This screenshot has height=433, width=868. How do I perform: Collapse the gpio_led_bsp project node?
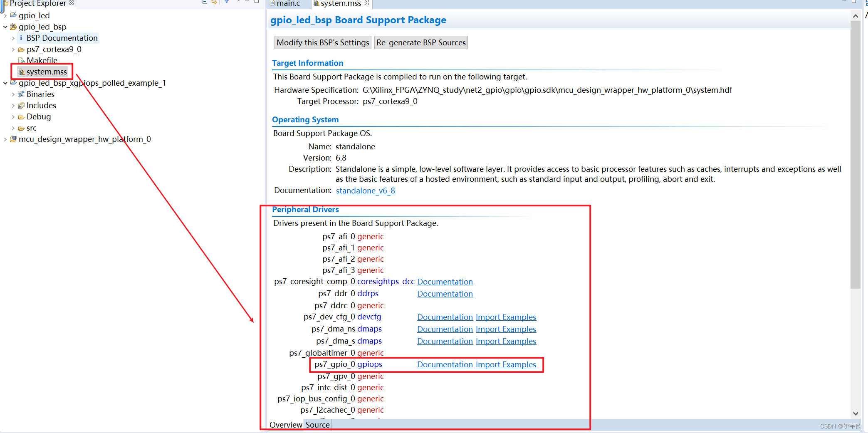click(x=5, y=27)
